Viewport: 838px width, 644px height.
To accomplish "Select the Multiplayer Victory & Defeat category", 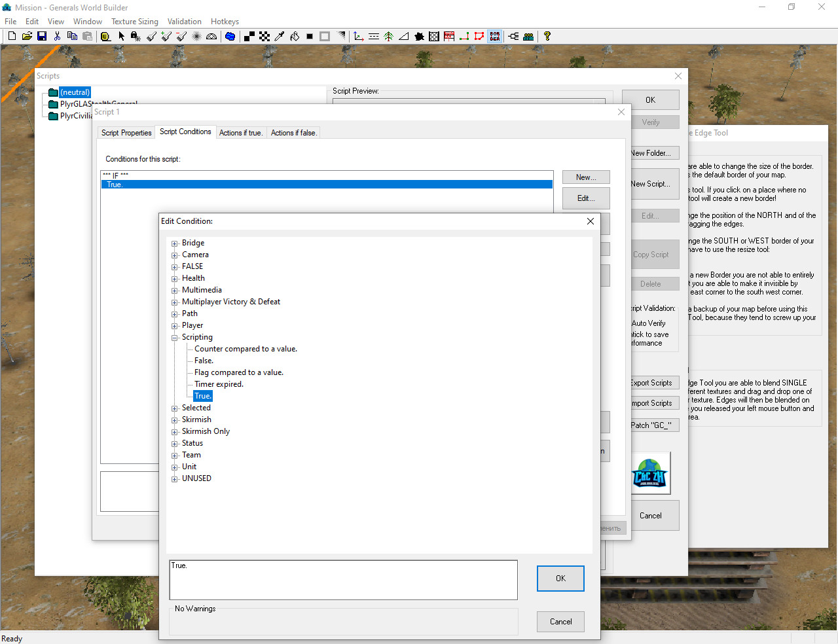I will pos(231,302).
